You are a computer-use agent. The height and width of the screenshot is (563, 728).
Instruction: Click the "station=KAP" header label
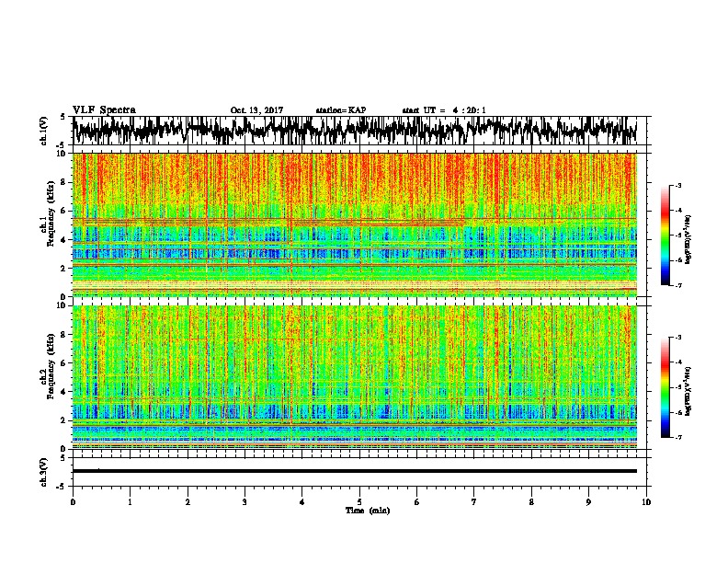(341, 110)
